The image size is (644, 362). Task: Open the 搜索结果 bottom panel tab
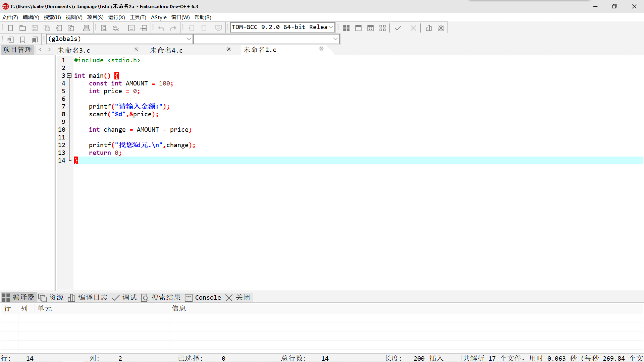(161, 297)
